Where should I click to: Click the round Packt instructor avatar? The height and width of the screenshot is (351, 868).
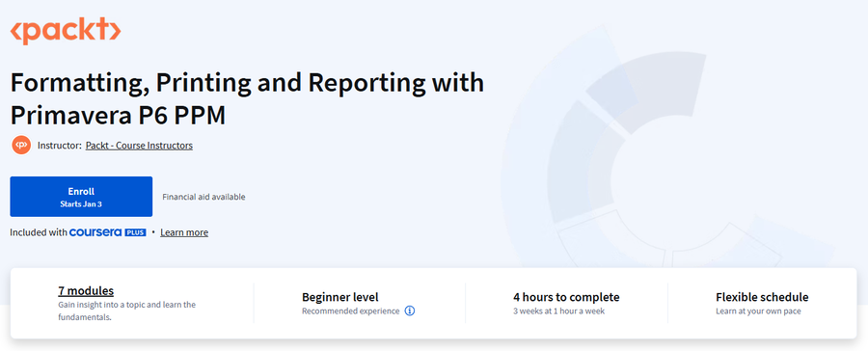(x=21, y=145)
